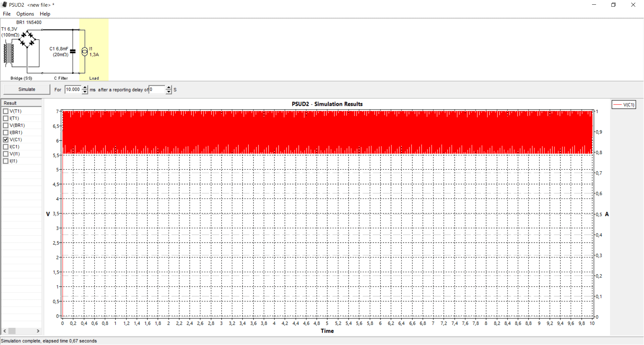
Task: Click the 'PSUD2 - Simulation Results' chart title
Action: point(327,104)
